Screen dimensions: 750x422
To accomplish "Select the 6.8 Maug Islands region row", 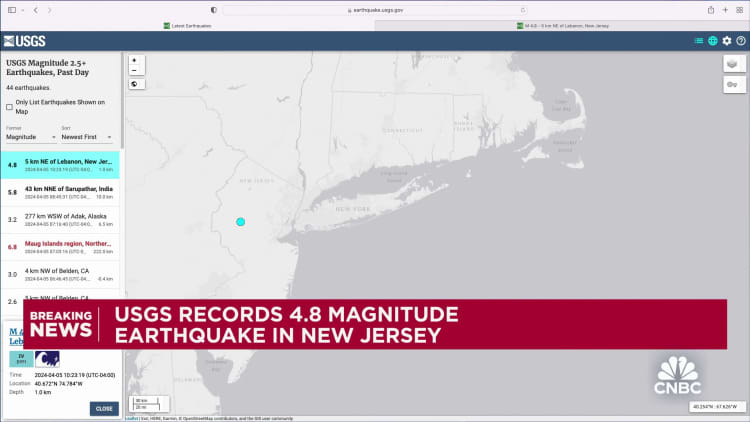I will 60,247.
